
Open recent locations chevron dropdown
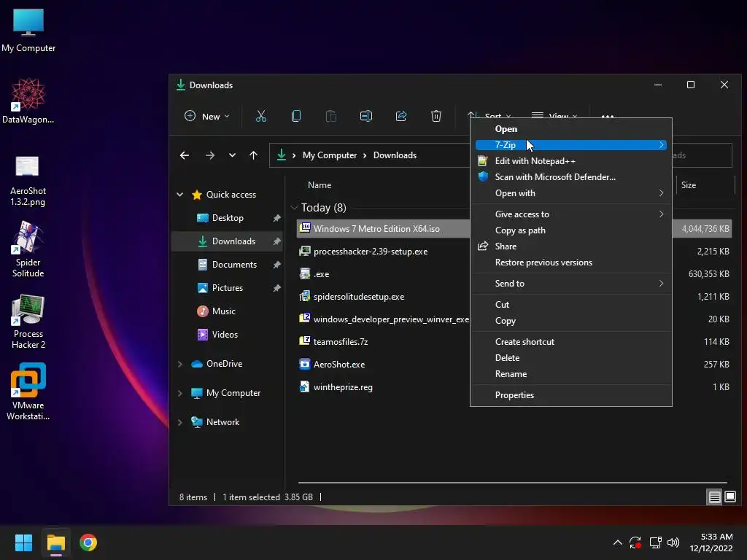232,155
